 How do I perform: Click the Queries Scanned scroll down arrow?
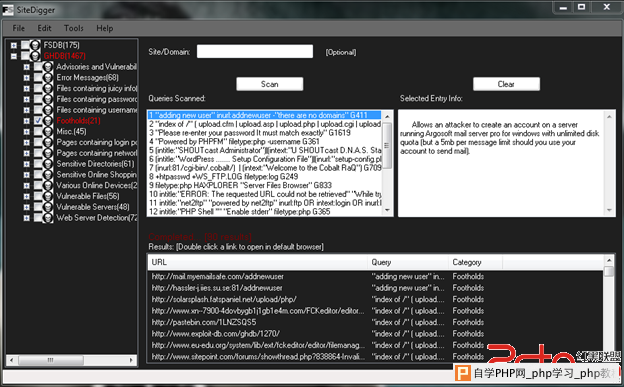coord(387,211)
